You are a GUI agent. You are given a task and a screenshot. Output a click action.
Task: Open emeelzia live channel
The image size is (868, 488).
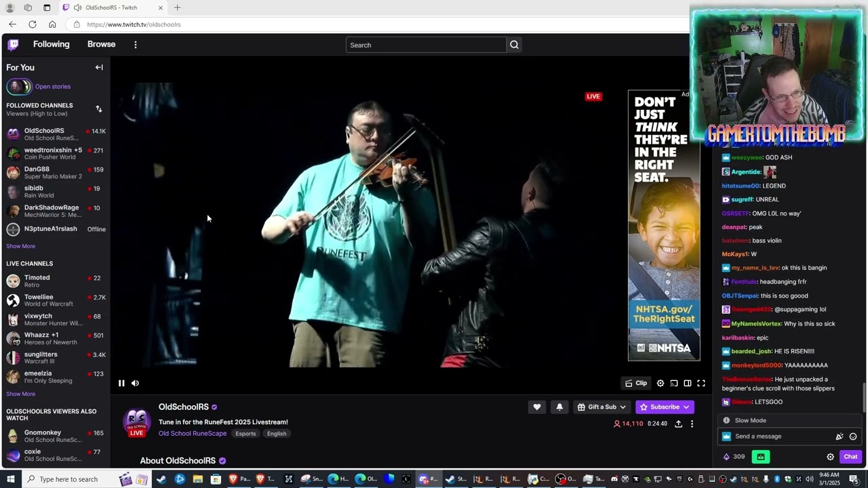point(55,376)
